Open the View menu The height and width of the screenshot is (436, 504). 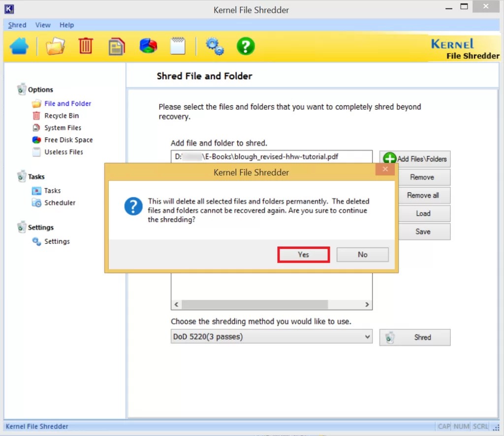pos(43,25)
